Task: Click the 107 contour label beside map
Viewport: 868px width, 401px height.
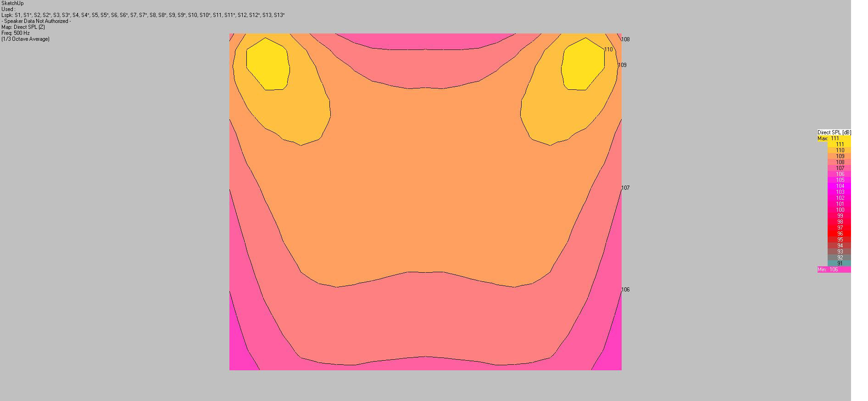Action: pyautogui.click(x=625, y=188)
